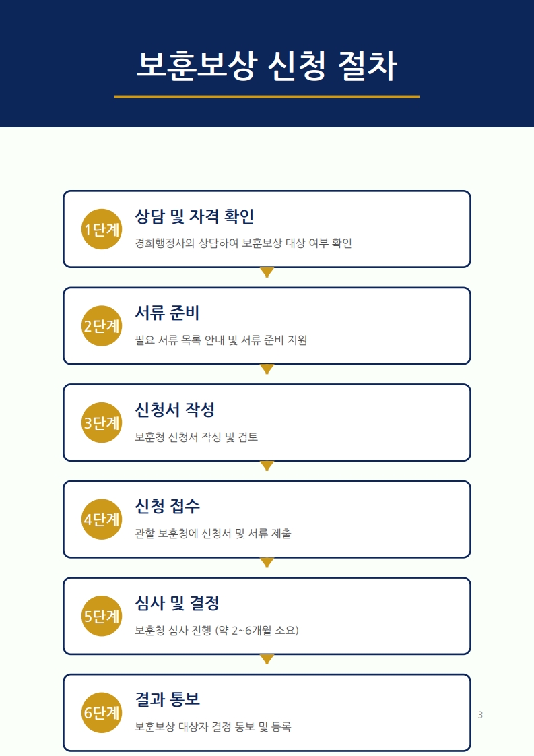Click the arrow between 서류 준비 and 신청서 작성
Image resolution: width=534 pixels, height=756 pixels.
(x=267, y=369)
